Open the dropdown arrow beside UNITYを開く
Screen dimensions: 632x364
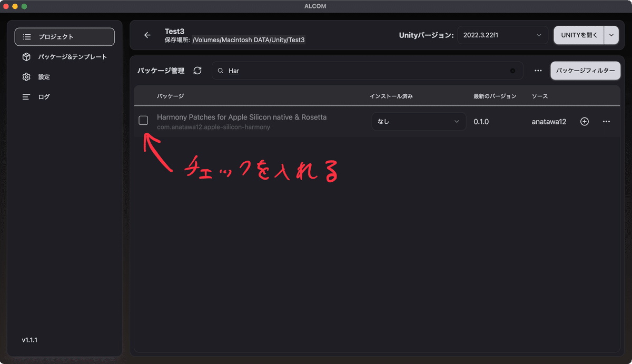point(611,35)
